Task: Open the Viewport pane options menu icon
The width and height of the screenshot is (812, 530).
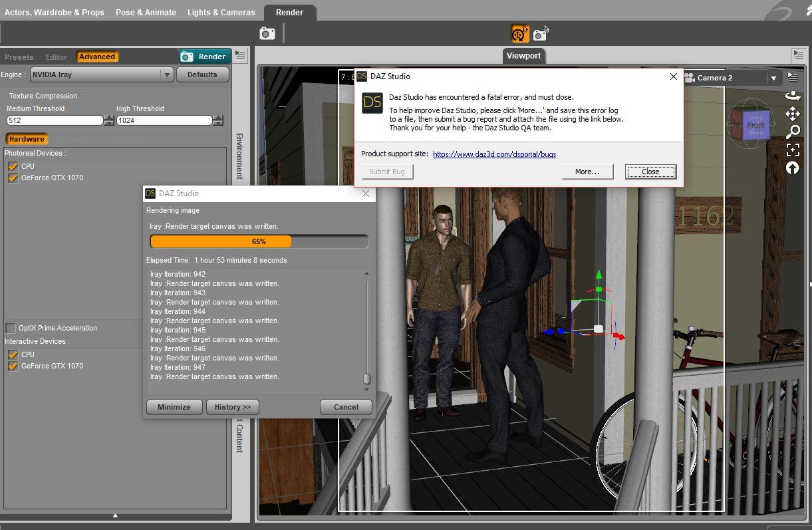Action: [798, 55]
